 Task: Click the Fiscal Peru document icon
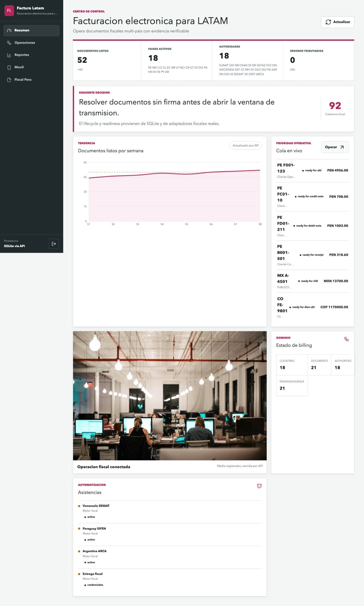tap(9, 80)
